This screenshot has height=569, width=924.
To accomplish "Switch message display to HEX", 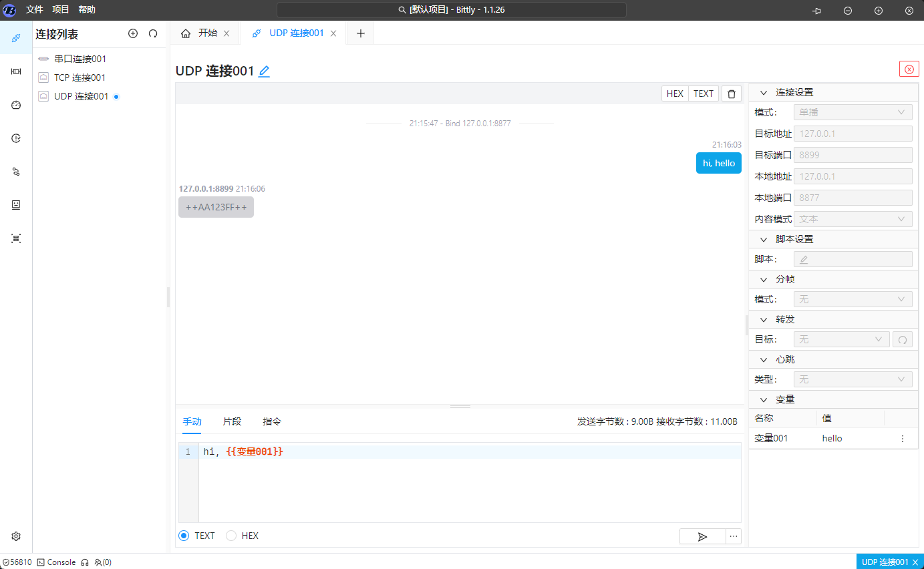I will point(675,93).
